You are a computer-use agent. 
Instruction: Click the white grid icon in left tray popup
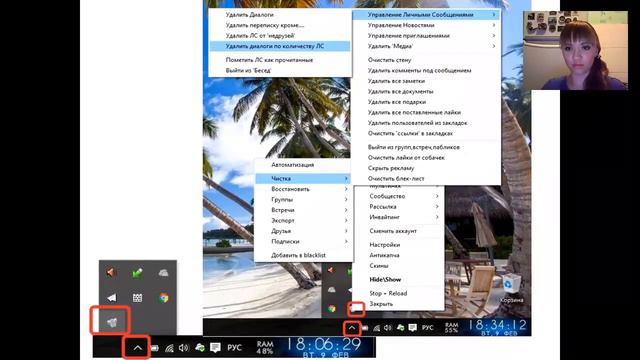(137, 298)
